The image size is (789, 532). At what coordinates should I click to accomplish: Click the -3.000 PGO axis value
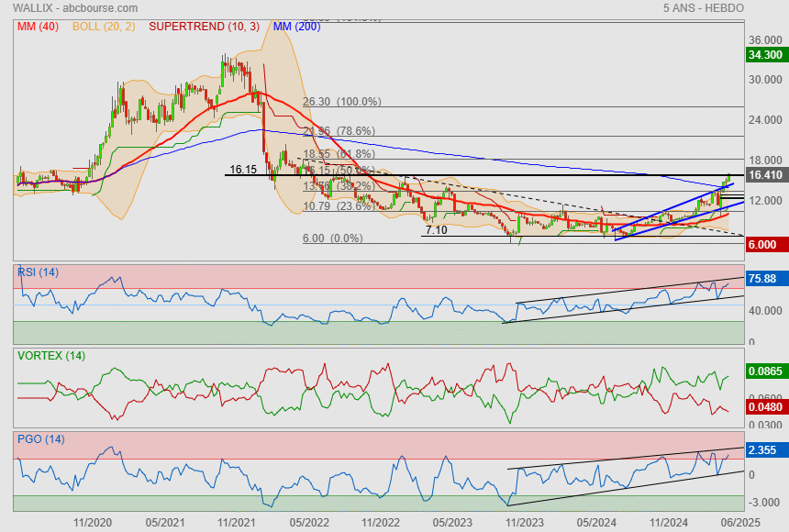pyautogui.click(x=765, y=503)
